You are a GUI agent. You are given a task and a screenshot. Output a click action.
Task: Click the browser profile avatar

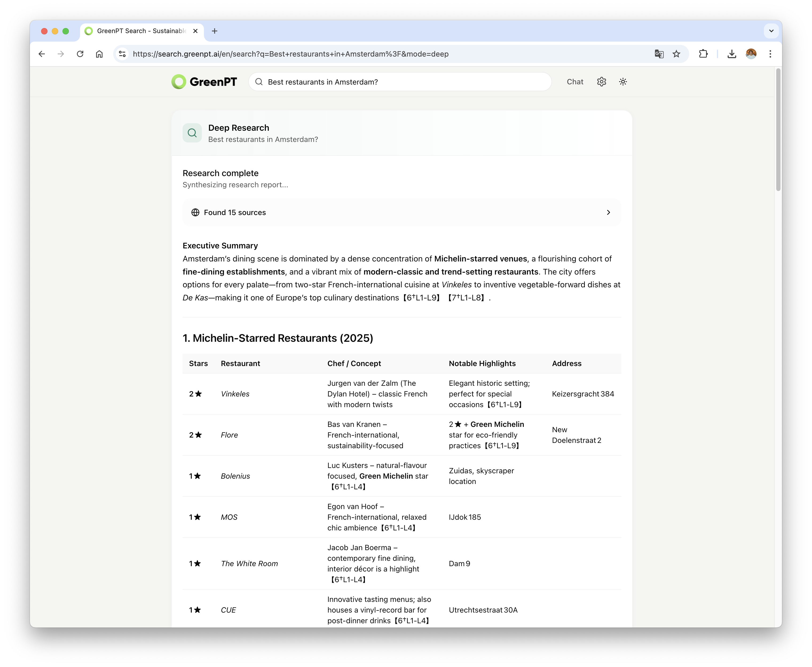(751, 54)
